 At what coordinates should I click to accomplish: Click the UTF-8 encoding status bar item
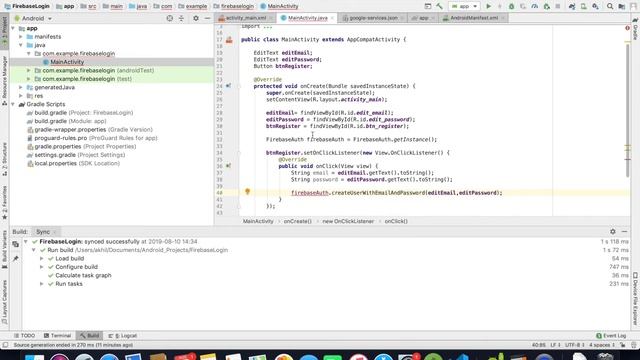[x=574, y=345]
